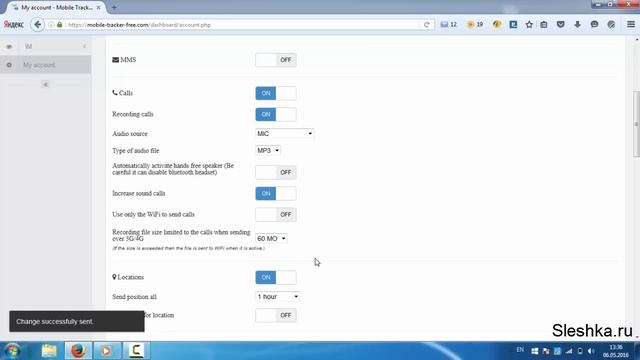
Task: Enable the hands free speaker switch
Action: click(x=276, y=173)
